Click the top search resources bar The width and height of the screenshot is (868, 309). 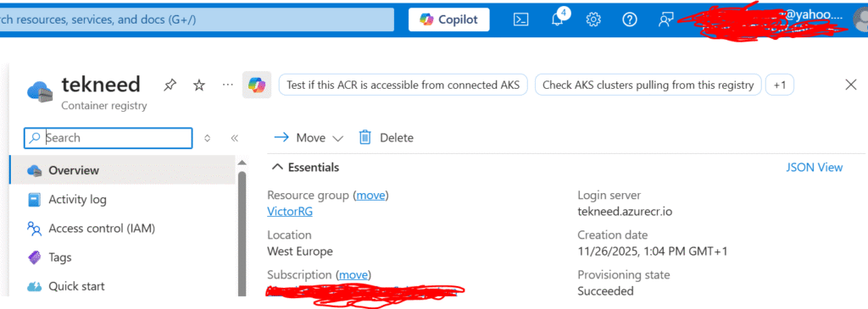tap(197, 20)
